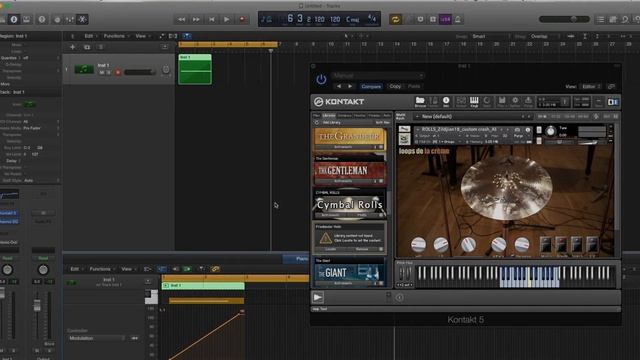Adjust the Inst 1 track volume slider
Viewport: 640px width, 360px height.
coord(140,72)
